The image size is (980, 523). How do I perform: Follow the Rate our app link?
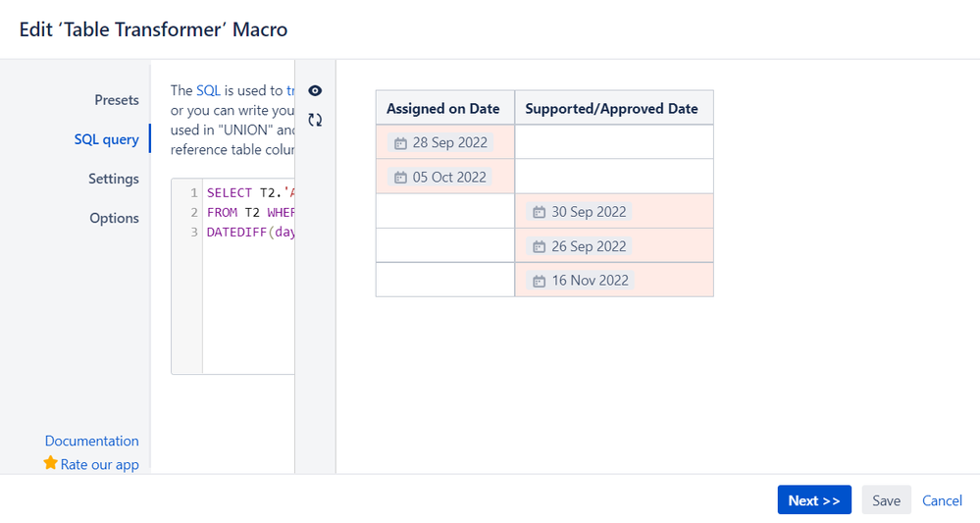[99, 464]
